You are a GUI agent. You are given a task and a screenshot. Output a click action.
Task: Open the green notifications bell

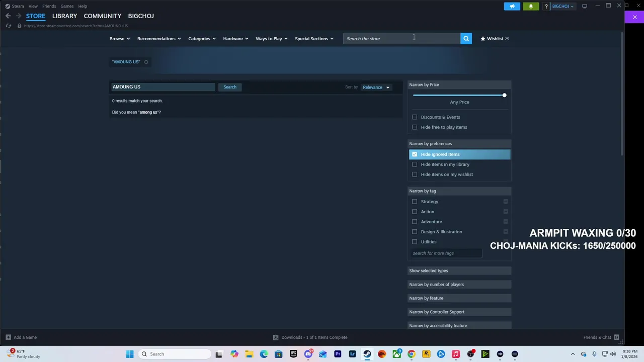coord(530,6)
